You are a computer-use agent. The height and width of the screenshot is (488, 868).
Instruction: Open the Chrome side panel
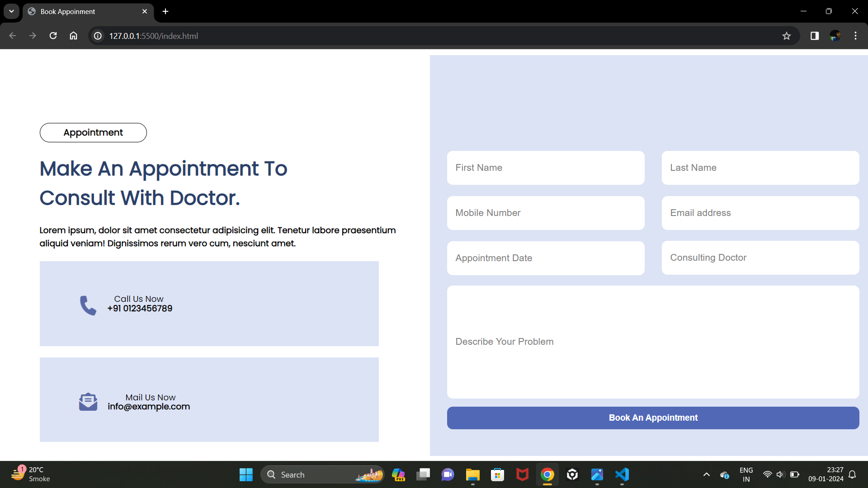point(814,36)
